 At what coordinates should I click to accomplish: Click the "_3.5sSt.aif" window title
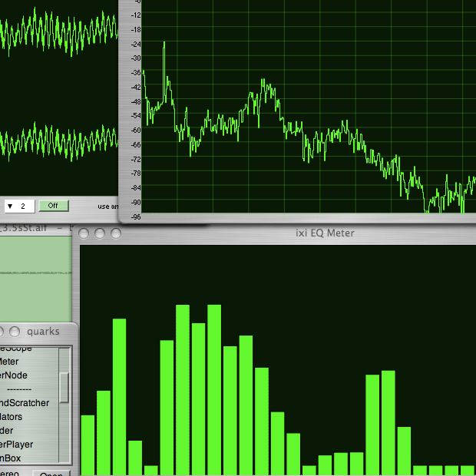click(x=23, y=228)
